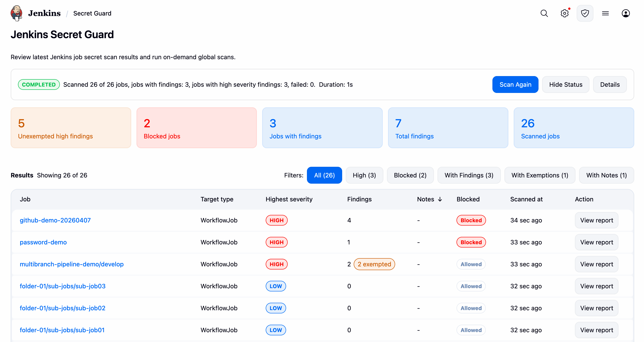Sort by the Notes column arrow
The width and height of the screenshot is (644, 342).
[440, 199]
